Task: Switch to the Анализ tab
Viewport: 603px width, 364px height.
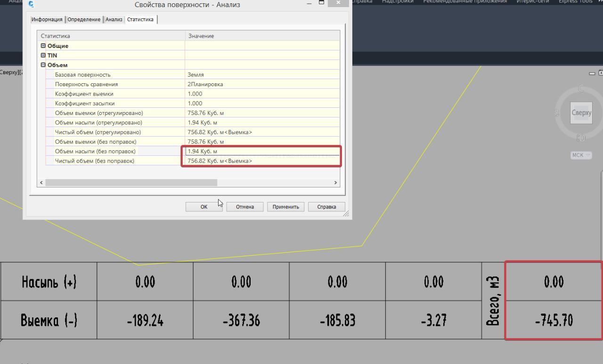Action: point(114,19)
